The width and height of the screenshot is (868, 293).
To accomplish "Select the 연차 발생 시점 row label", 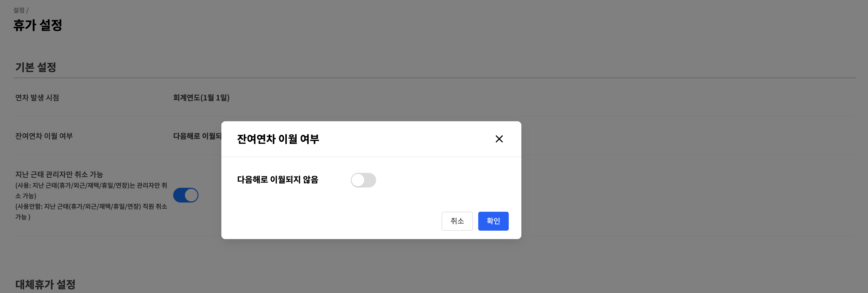I will [x=37, y=98].
